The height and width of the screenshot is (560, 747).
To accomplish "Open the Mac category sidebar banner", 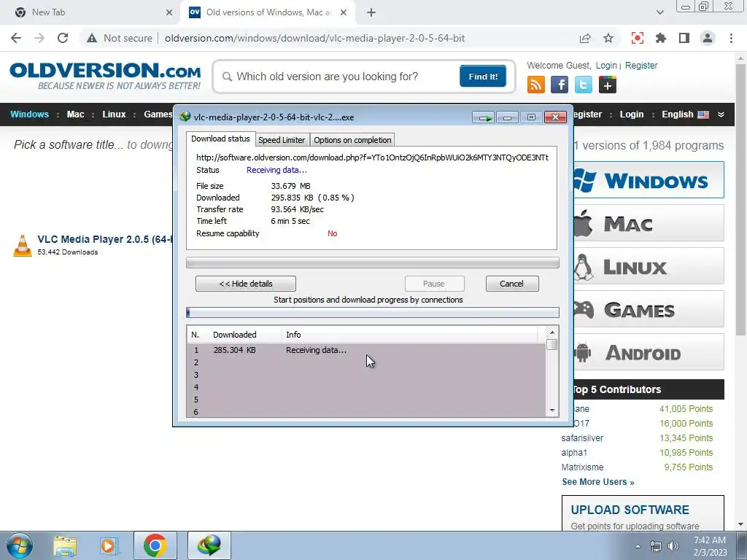I will (649, 223).
